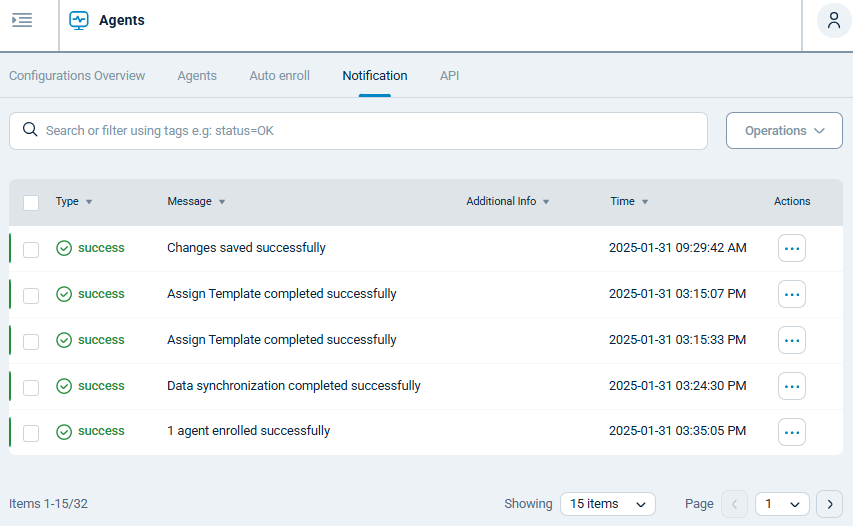Screen dimensions: 853x526
Task: Sort by the Time column header
Action: pyautogui.click(x=622, y=201)
